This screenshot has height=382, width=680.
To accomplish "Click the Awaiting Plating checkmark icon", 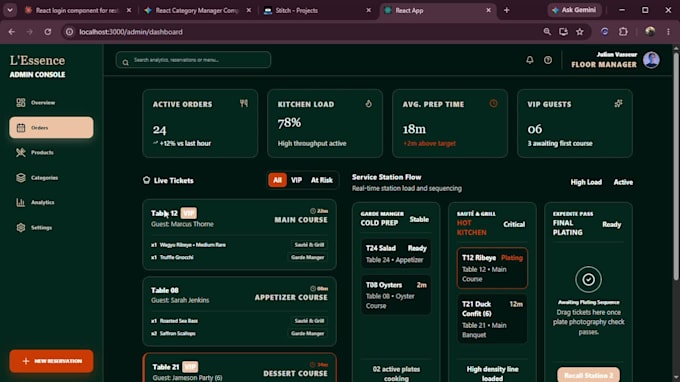I will tap(588, 280).
